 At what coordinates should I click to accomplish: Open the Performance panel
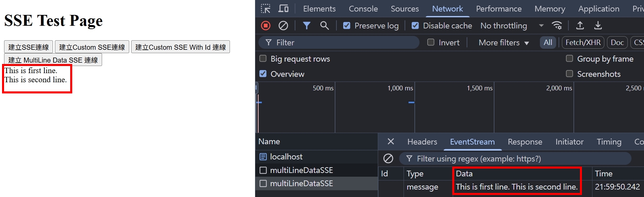coord(499,9)
